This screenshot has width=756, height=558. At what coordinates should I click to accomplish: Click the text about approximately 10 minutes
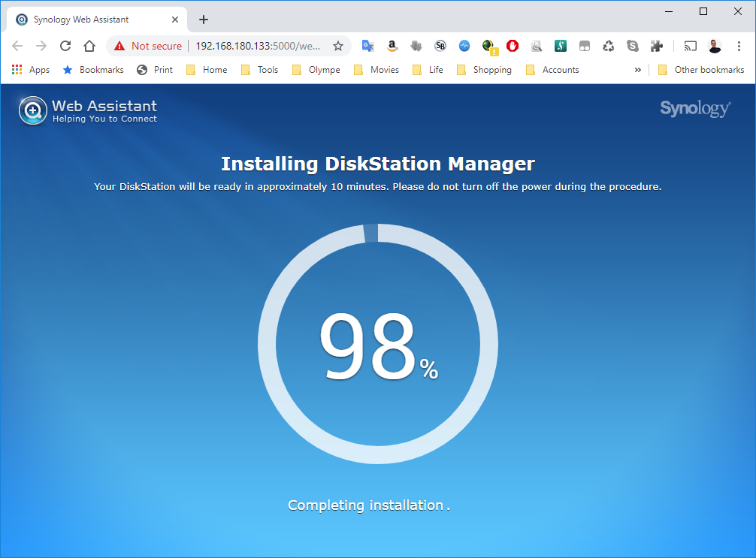point(378,186)
